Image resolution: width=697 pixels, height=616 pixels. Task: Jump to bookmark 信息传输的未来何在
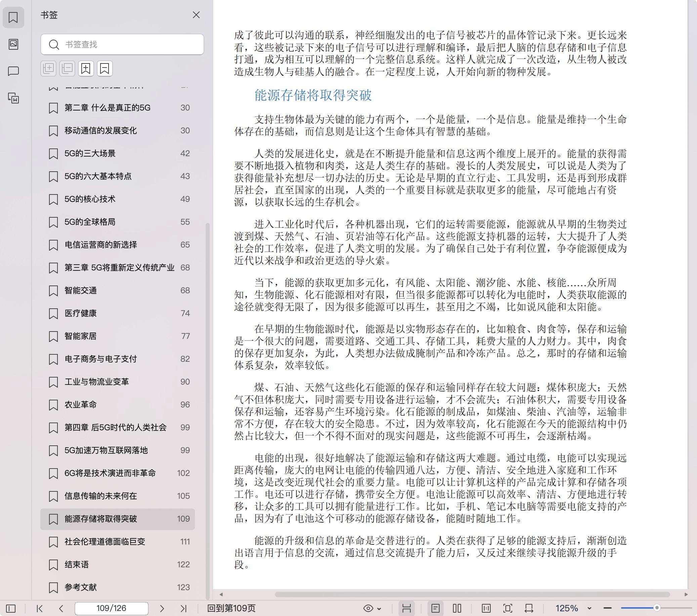(x=118, y=496)
